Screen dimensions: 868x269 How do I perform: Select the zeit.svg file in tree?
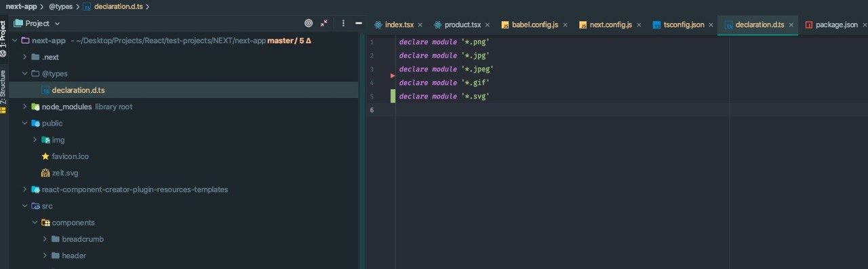click(60, 173)
